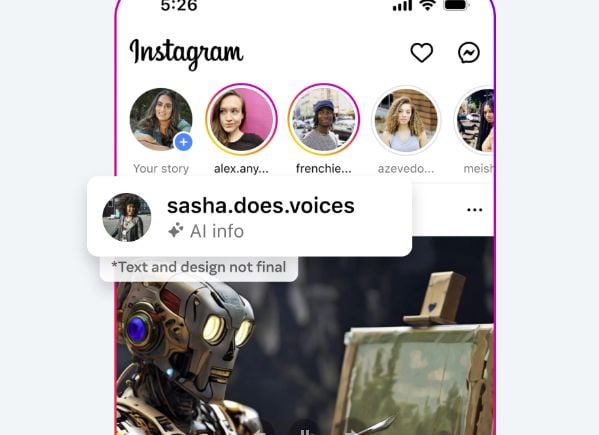Screen dimensions: 599x435
Task: Tap the sasha.does.voices profile picture
Action: click(127, 217)
